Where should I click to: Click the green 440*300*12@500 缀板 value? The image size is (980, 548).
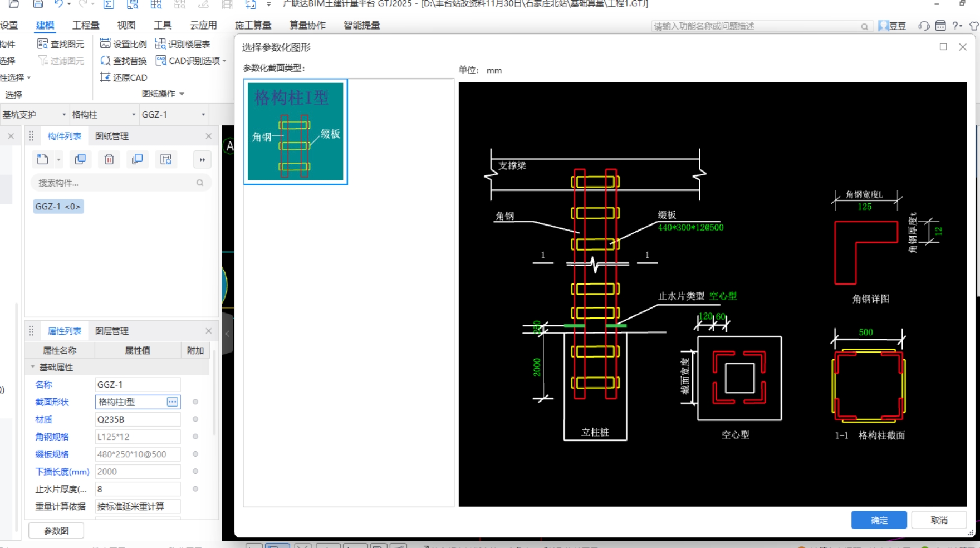690,227
